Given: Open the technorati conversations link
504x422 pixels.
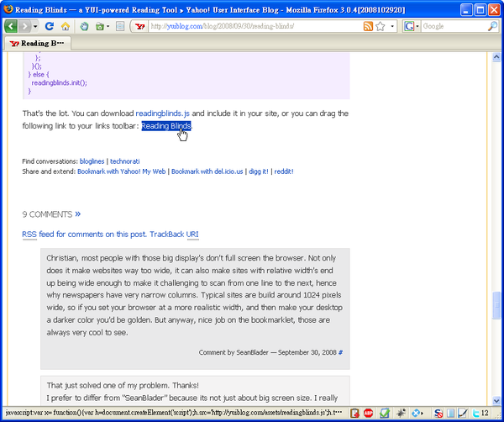Looking at the screenshot, I should (124, 161).
